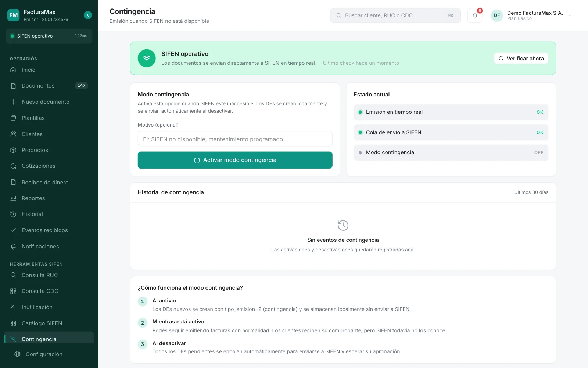The image size is (588, 368).
Task: Click the Sin eventos de contingencia text
Action: pyautogui.click(x=343, y=240)
